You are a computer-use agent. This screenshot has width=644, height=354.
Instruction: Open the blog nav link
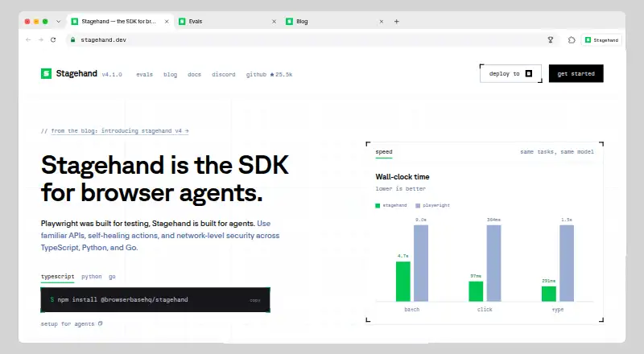[170, 74]
